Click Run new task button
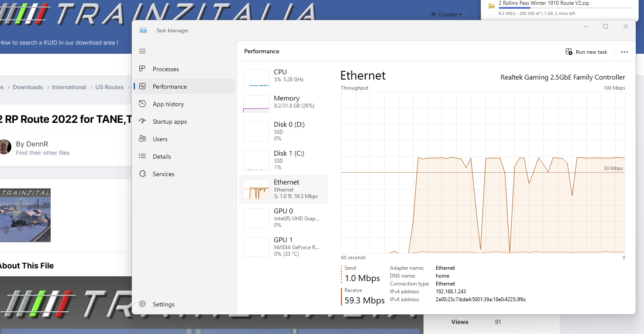This screenshot has height=334, width=644. (586, 52)
